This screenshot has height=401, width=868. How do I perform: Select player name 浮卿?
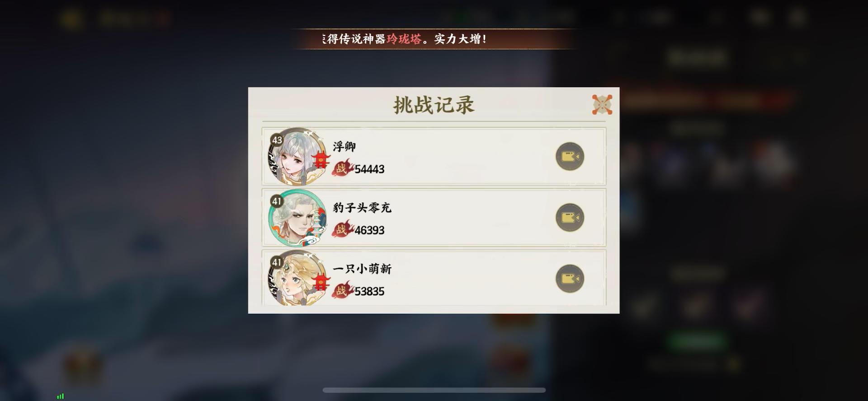(344, 146)
